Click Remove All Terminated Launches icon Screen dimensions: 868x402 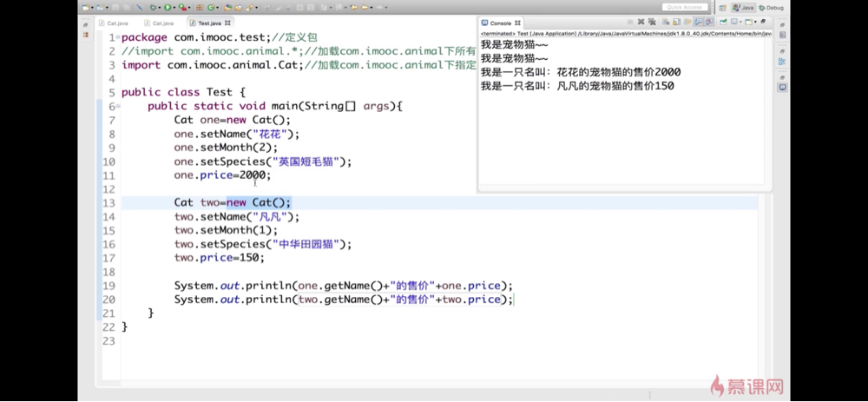click(652, 23)
